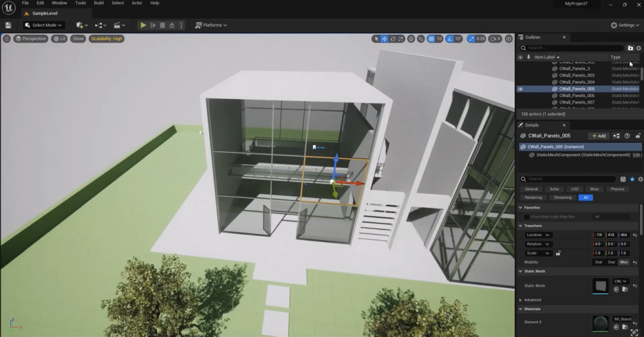Click the Add component button
Viewport: 644px width, 337px height.
599,136
